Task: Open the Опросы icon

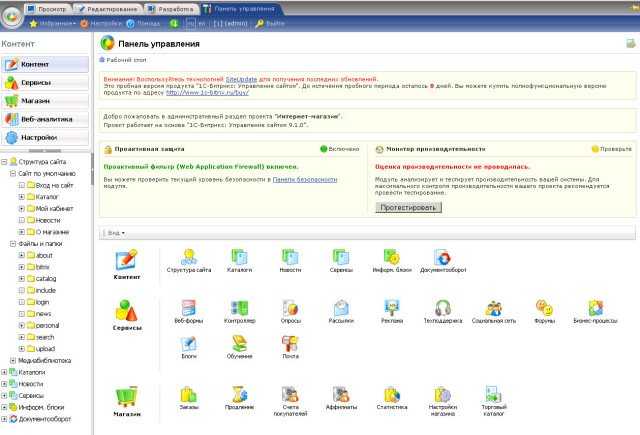Action: (290, 312)
